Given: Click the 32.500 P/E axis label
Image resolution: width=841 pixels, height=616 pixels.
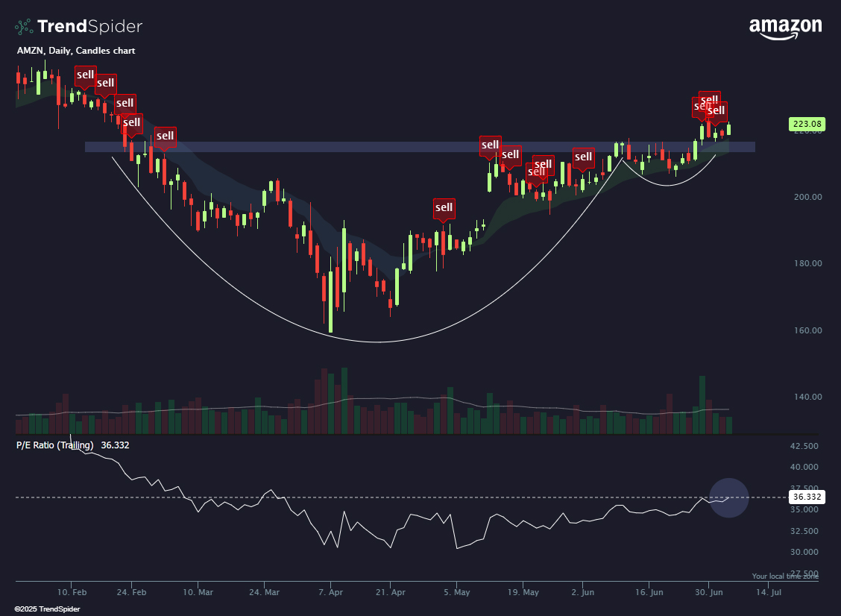Looking at the screenshot, I should coord(804,531).
